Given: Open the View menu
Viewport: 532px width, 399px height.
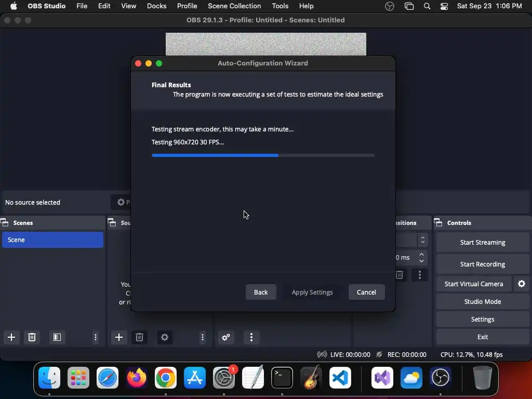Looking at the screenshot, I should click(x=129, y=6).
